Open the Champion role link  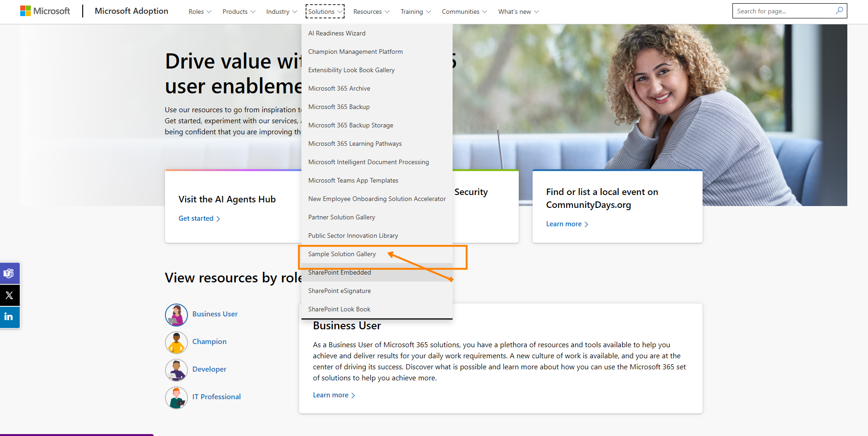tap(210, 342)
